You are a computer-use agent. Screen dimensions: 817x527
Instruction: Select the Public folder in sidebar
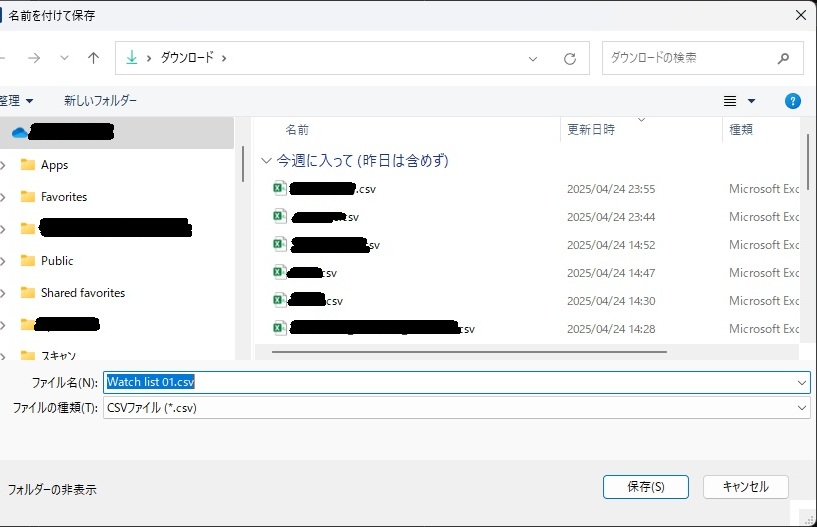[57, 261]
